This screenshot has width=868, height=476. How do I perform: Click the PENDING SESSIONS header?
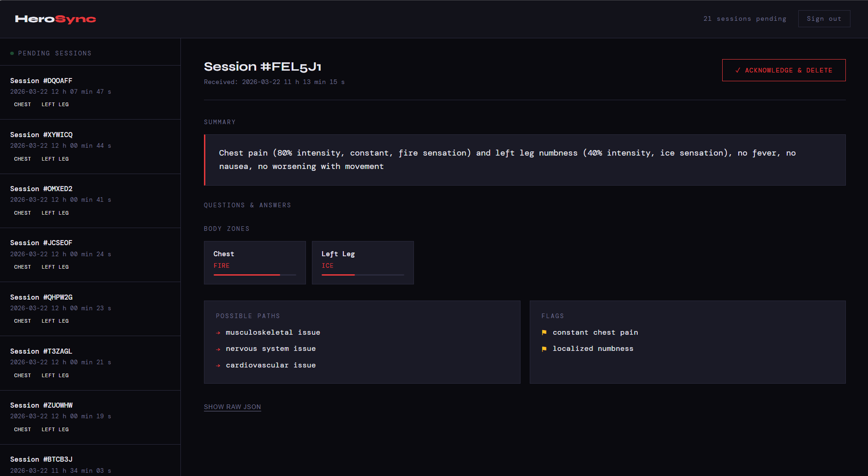click(54, 54)
